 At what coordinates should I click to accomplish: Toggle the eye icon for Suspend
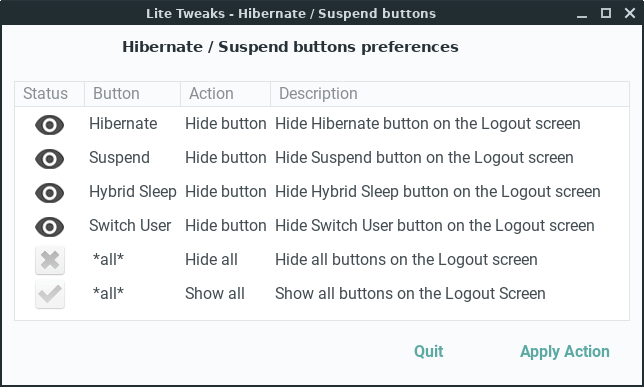50,159
